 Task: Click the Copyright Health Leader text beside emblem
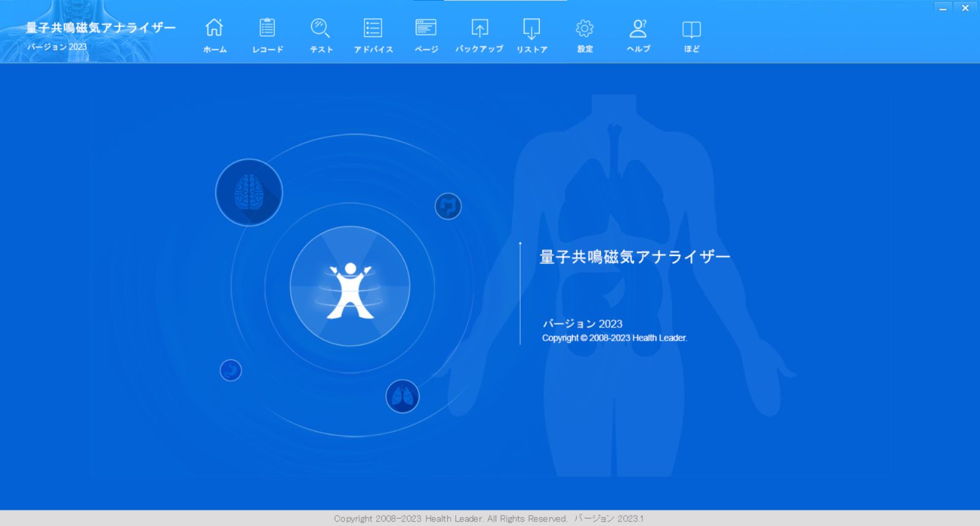[614, 338]
